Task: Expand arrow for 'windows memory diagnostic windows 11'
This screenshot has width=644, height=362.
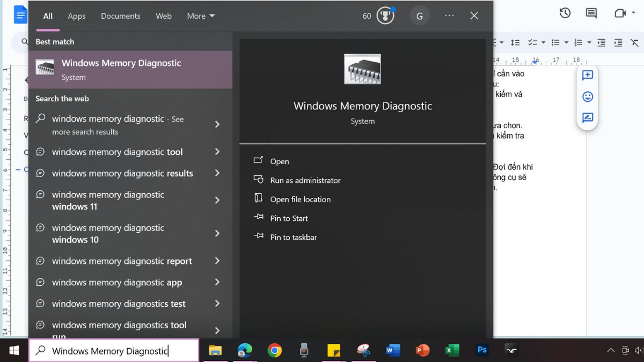Action: 217,200
